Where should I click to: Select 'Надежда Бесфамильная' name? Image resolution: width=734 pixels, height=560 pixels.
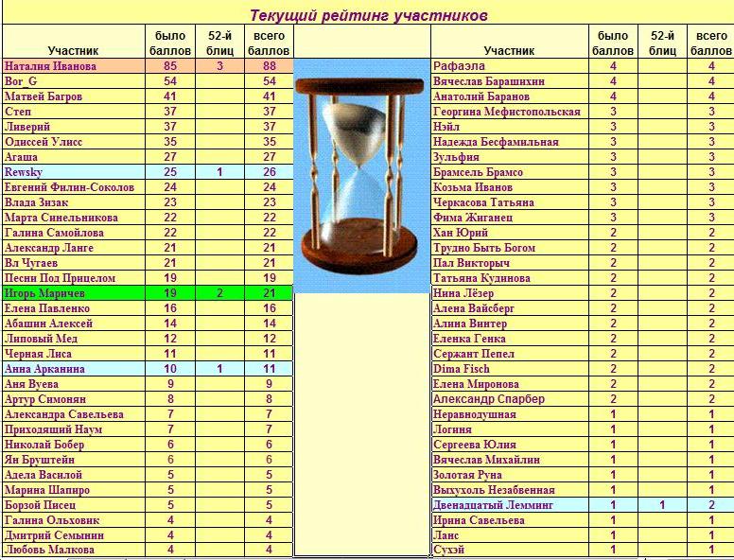[509, 141]
